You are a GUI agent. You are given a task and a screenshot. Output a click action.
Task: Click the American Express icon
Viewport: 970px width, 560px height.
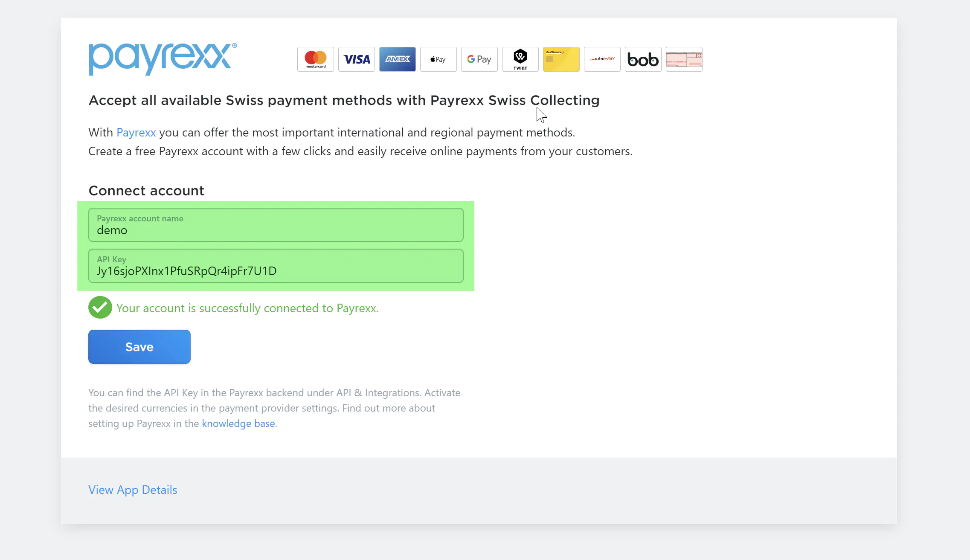[398, 59]
